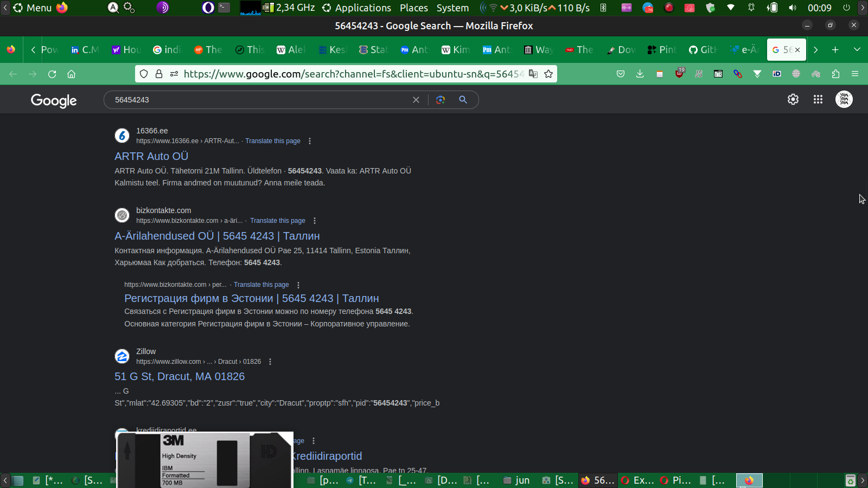Translate the 16366.ee result page

coord(273,141)
